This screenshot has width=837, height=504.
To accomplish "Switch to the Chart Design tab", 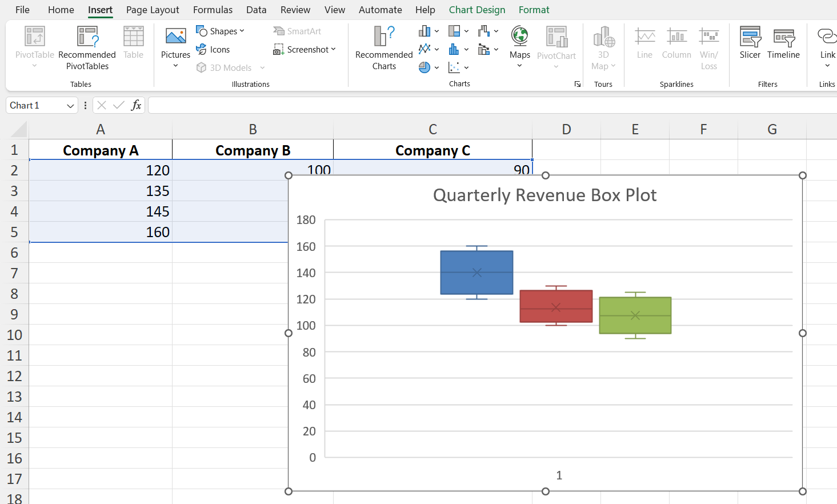I will [x=477, y=10].
